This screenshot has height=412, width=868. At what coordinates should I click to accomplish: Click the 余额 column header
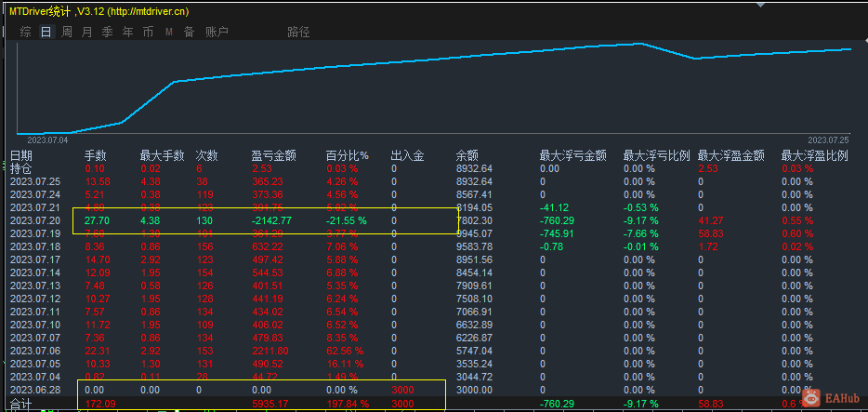pos(467,156)
